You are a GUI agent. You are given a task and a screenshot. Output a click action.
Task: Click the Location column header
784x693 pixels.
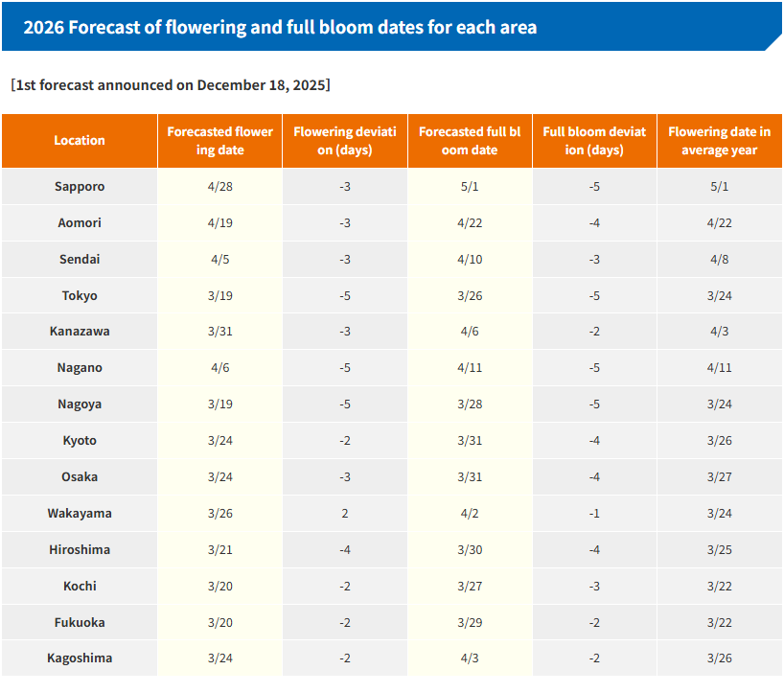point(80,141)
